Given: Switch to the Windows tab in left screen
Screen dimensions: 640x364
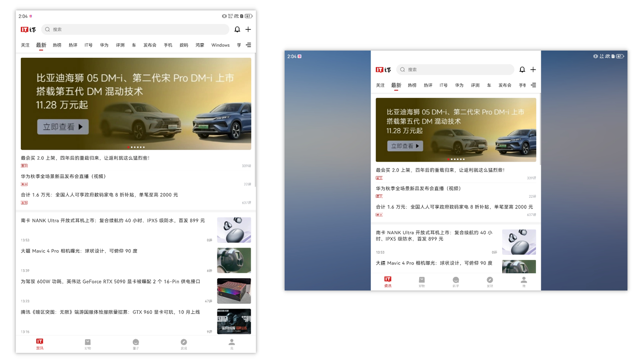Looking at the screenshot, I should point(220,45).
